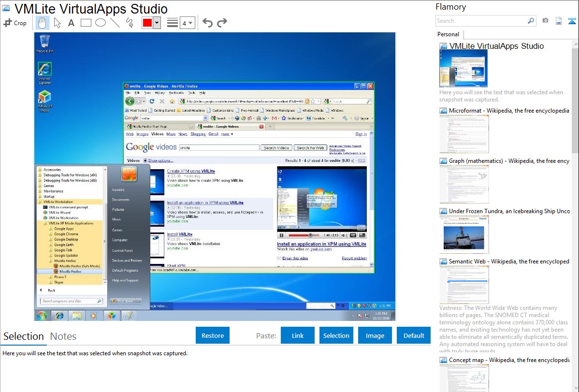
Task: Paste as Link
Action: (298, 335)
